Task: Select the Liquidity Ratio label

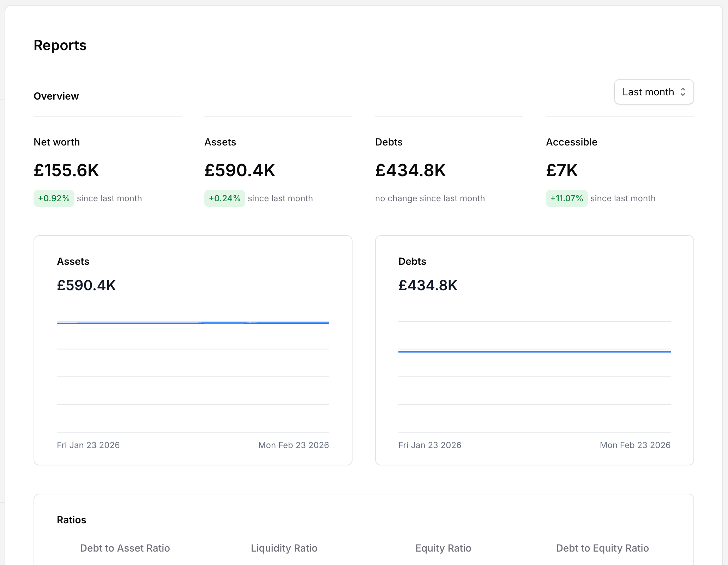Action: coord(284,548)
